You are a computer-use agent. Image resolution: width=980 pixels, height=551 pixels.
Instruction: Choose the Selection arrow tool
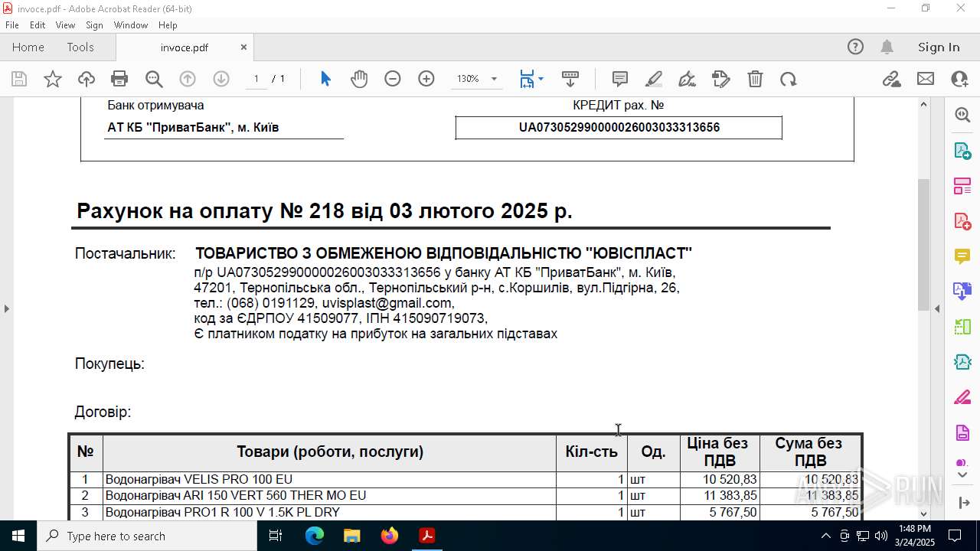pyautogui.click(x=325, y=79)
